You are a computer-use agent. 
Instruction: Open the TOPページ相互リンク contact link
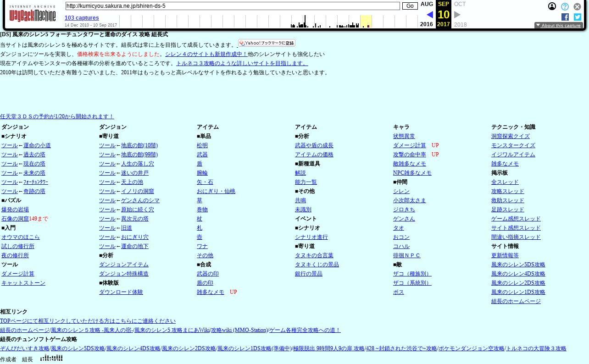click(x=88, y=321)
